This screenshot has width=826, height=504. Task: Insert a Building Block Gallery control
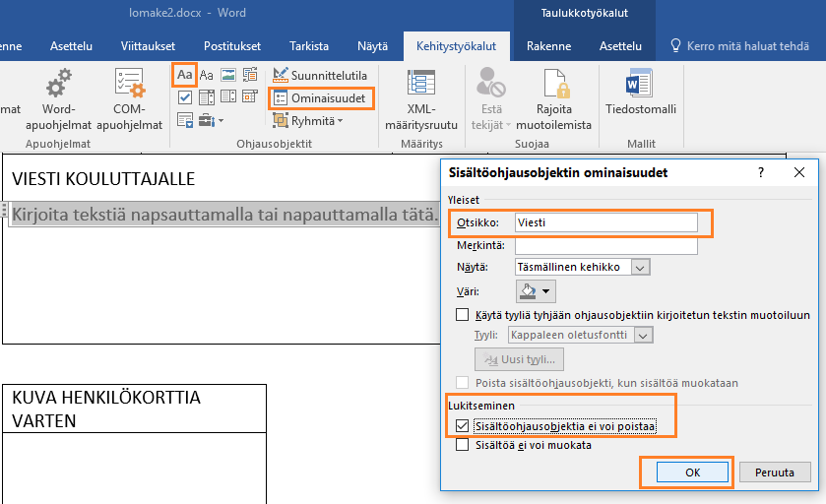[x=250, y=75]
